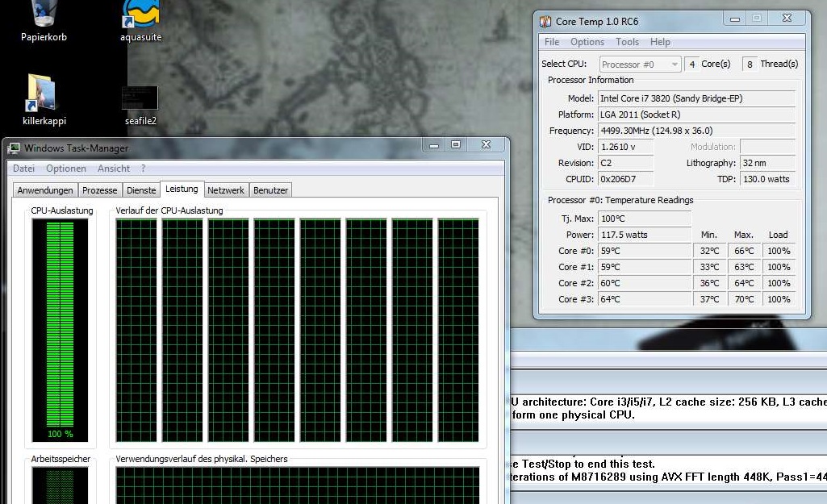
Task: Click Core #0 current temperature 59°C
Action: click(x=645, y=251)
